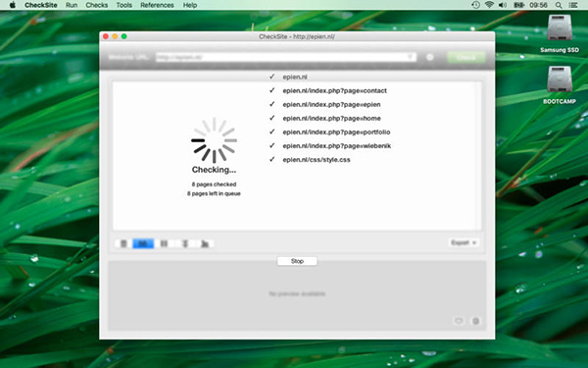
Task: Select the list view icon in view switcher
Action: click(x=123, y=243)
